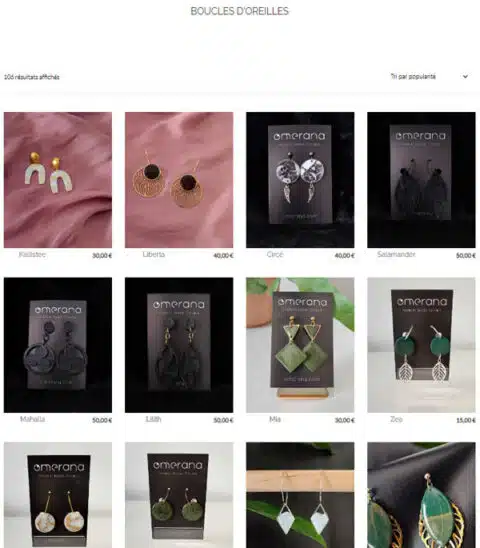
Task: View the Zoe green leaf earrings image
Action: (421, 345)
